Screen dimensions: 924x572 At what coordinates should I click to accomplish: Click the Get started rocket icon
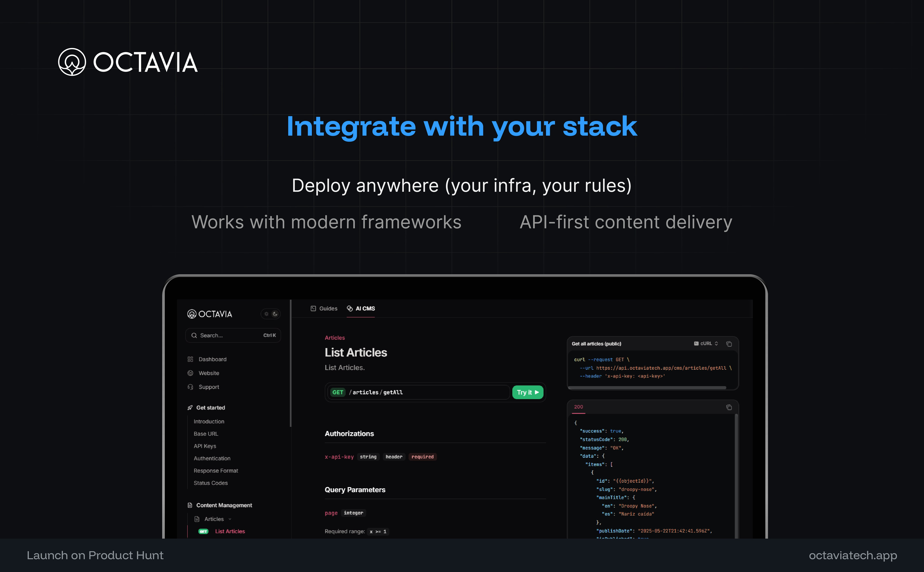pos(190,407)
